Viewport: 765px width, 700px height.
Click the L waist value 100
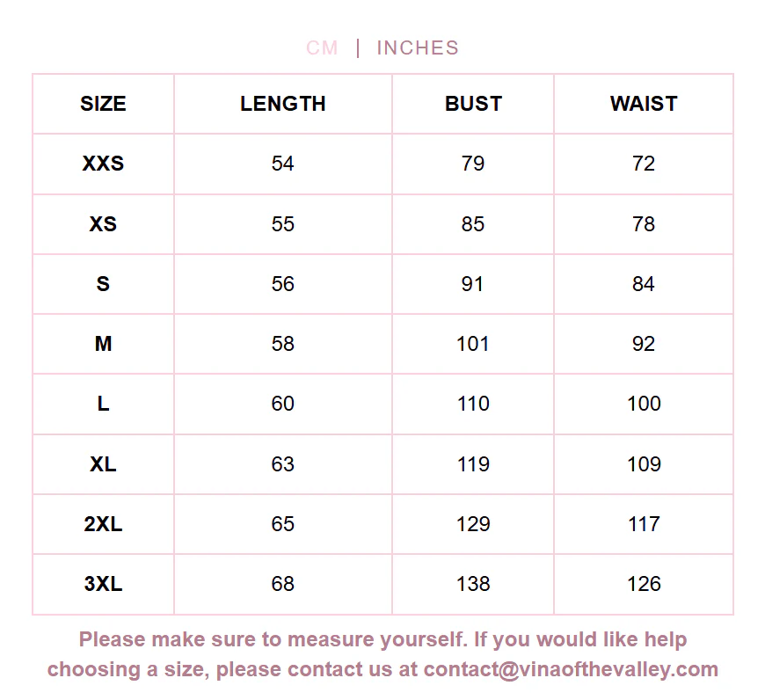644,404
